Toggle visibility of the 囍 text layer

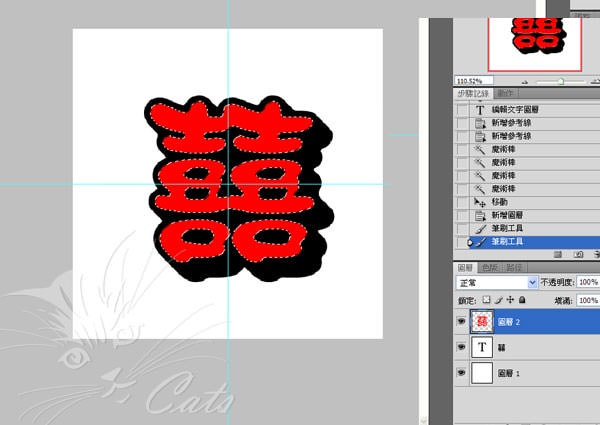pyautogui.click(x=461, y=346)
